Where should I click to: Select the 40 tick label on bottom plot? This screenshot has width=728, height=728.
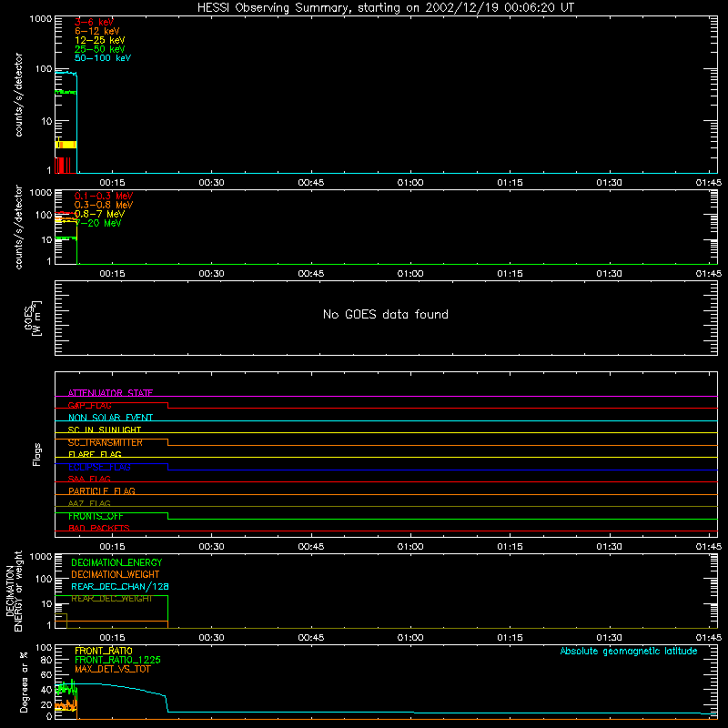(x=46, y=690)
